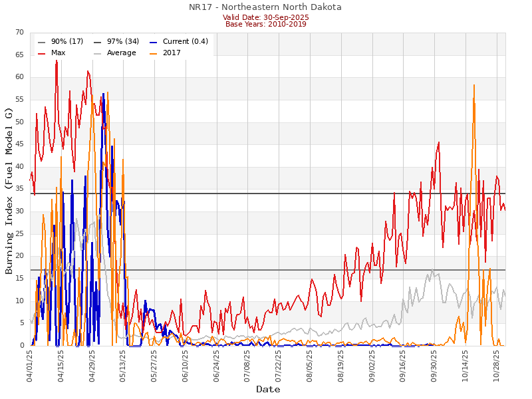
Task: Click the 2017 legend text label
Action: [x=172, y=53]
